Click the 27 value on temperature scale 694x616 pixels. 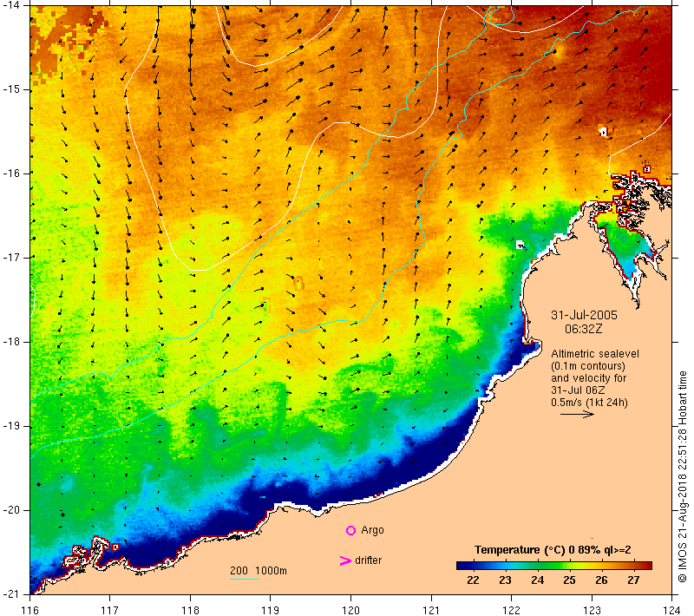pos(633,580)
